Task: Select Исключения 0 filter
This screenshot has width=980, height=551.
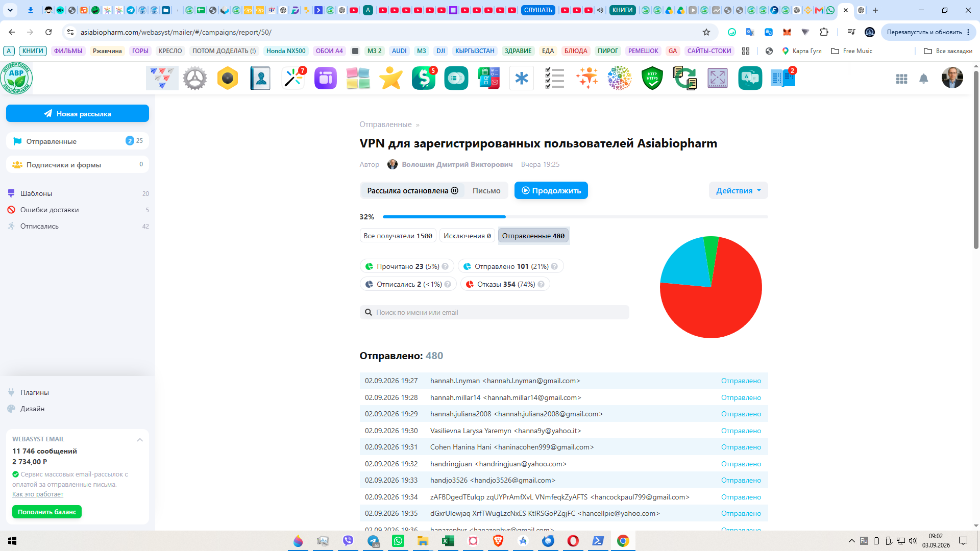Action: click(467, 236)
